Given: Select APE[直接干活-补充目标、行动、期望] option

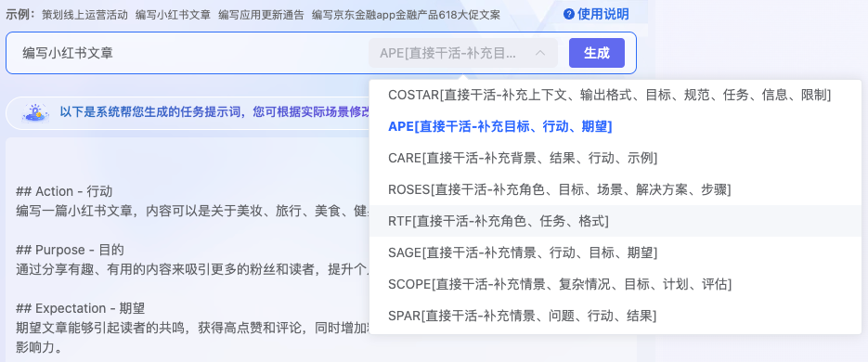Looking at the screenshot, I should (615, 127).
